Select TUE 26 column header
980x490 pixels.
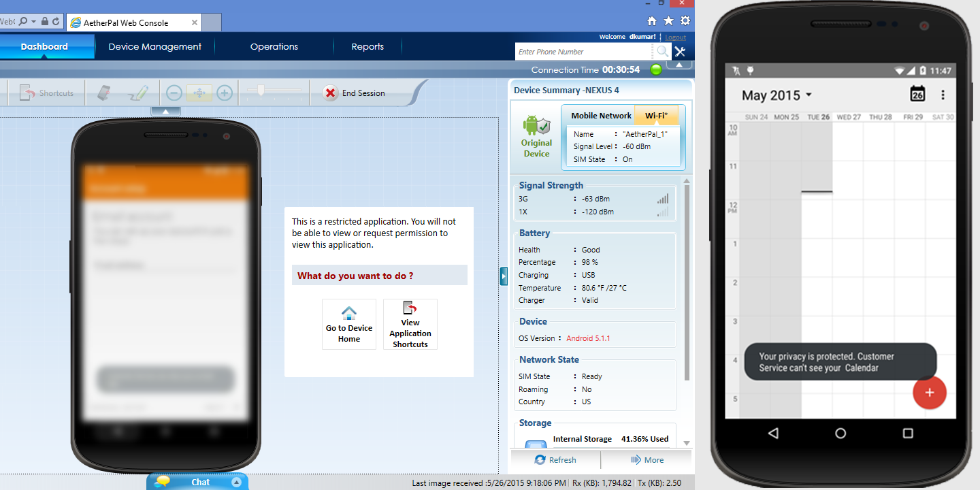pyautogui.click(x=818, y=117)
